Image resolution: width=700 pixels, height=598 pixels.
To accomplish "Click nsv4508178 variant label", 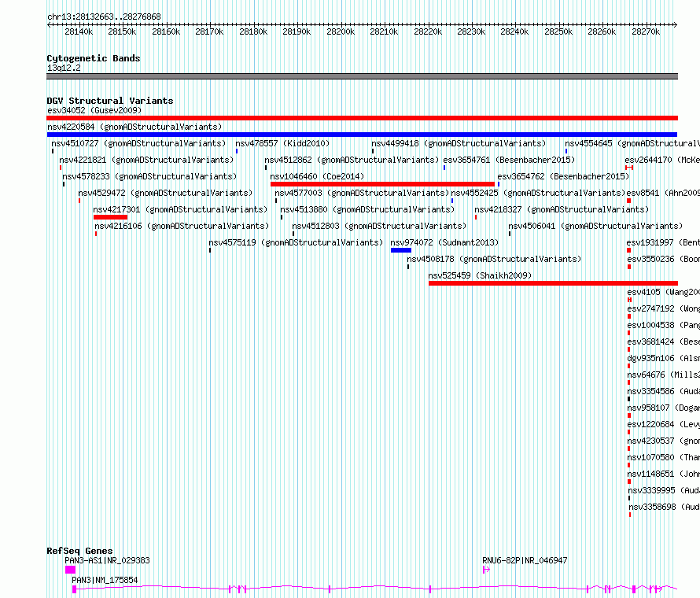I will pyautogui.click(x=494, y=259).
